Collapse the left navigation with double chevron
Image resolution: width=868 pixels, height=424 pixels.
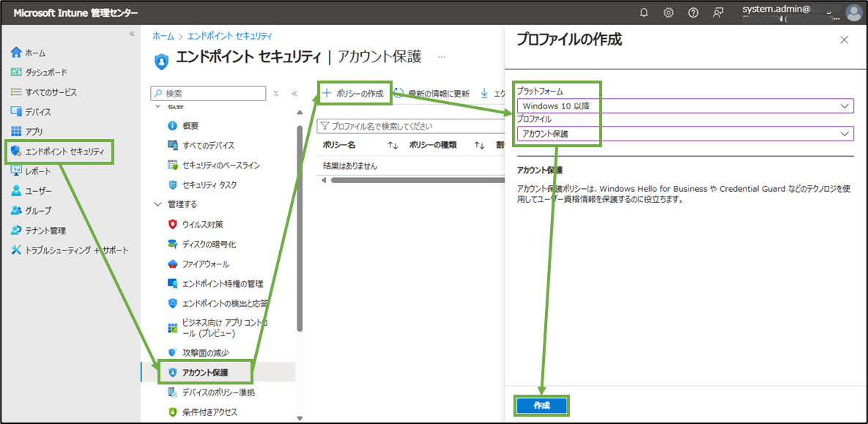pyautogui.click(x=132, y=34)
